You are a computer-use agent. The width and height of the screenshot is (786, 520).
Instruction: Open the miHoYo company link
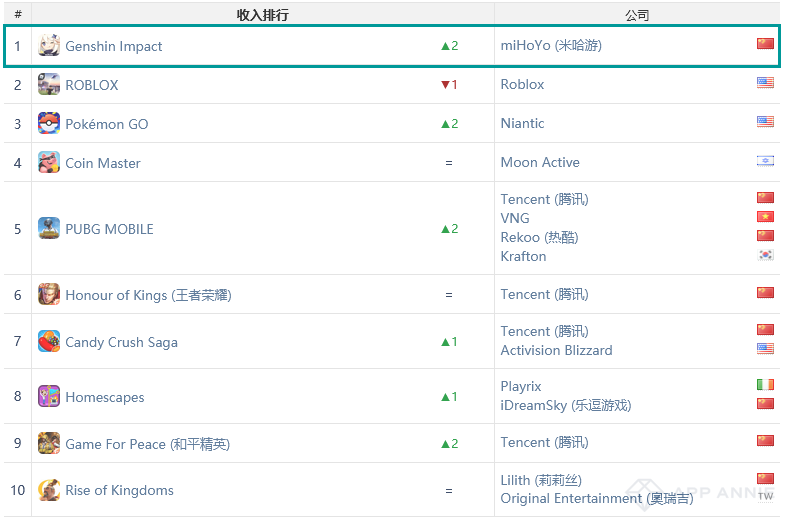551,45
